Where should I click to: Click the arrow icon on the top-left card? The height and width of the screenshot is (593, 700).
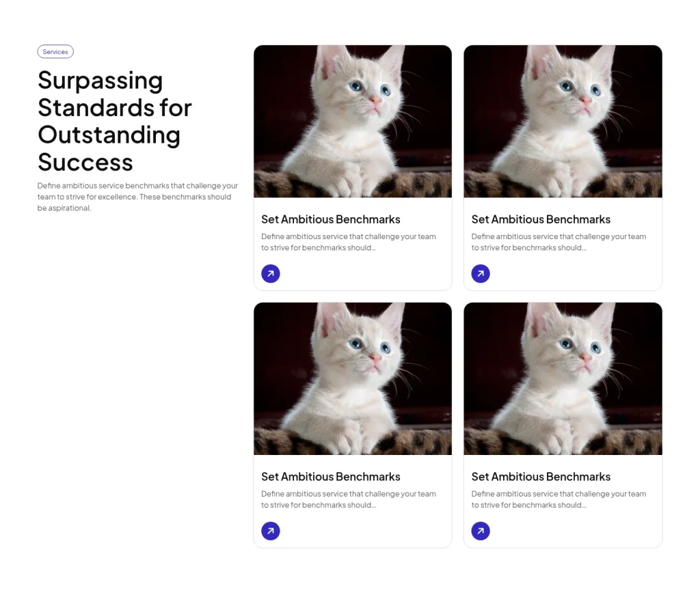tap(271, 273)
